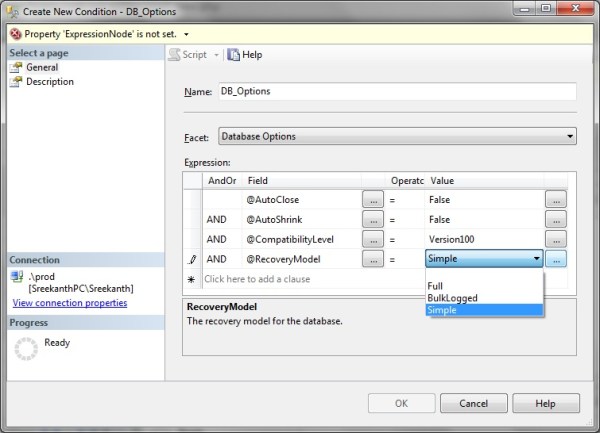Choose BulkLogged from recovery model list
Image resolution: width=600 pixels, height=433 pixels.
(452, 298)
